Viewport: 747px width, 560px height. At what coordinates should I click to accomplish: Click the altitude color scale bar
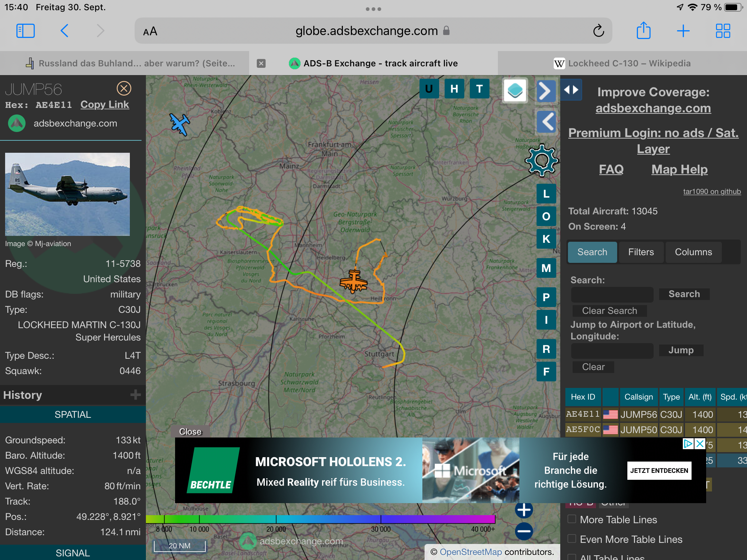click(320, 519)
